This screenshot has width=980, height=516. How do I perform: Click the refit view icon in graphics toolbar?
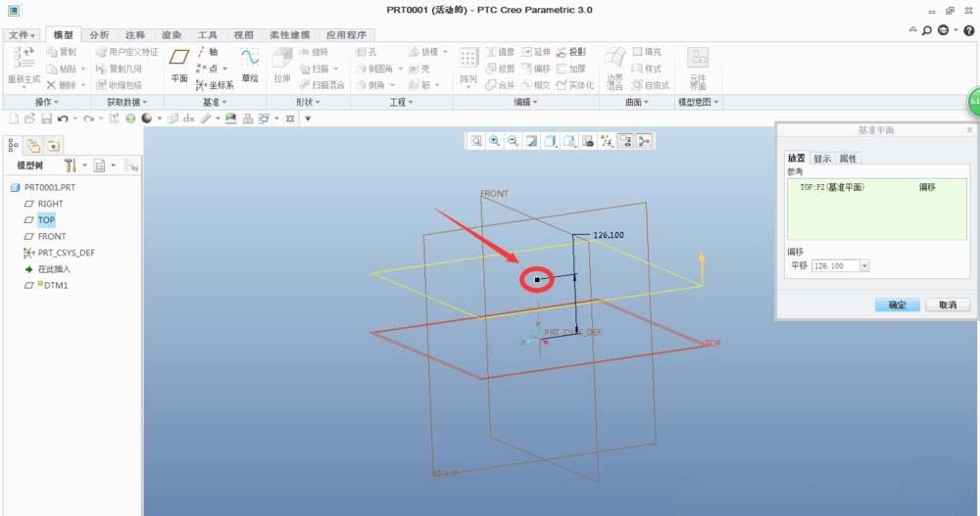pos(475,141)
